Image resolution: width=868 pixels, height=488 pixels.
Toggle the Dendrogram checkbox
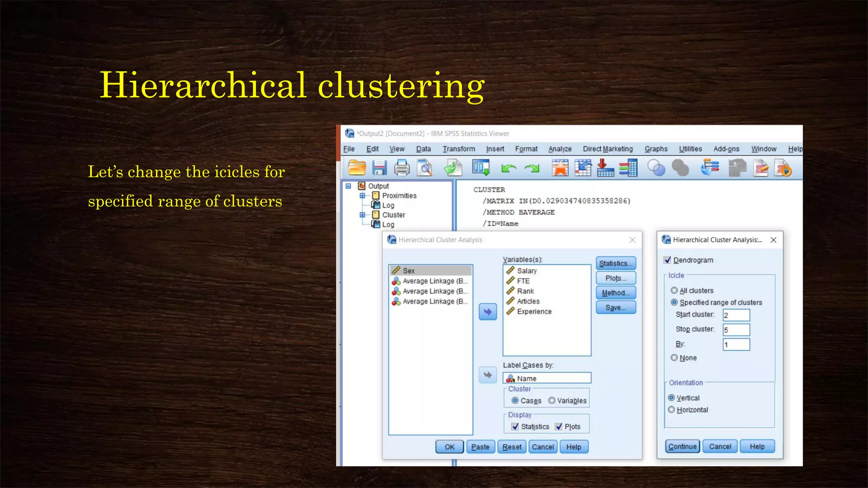(668, 260)
